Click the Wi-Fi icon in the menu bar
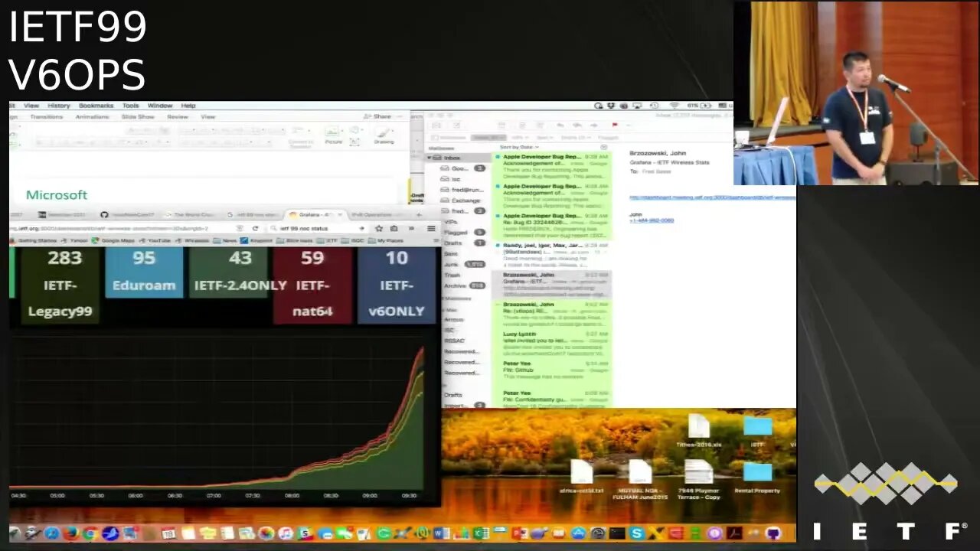Viewport: 980px width, 551px height. 675,106
